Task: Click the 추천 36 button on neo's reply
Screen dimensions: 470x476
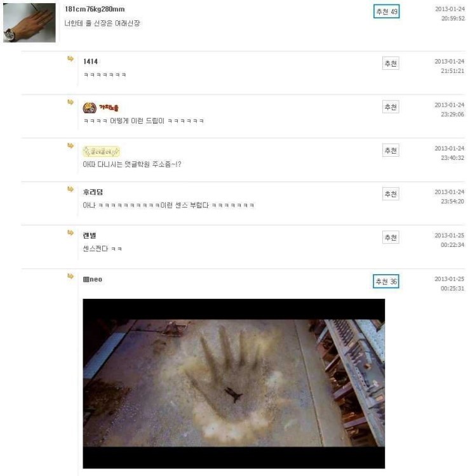Action: coord(386,281)
